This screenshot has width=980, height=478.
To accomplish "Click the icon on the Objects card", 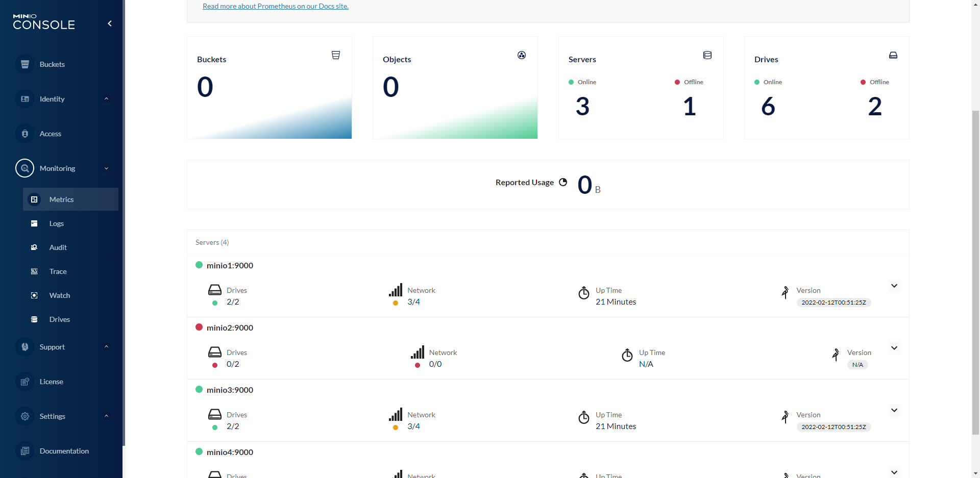I will 522,55.
